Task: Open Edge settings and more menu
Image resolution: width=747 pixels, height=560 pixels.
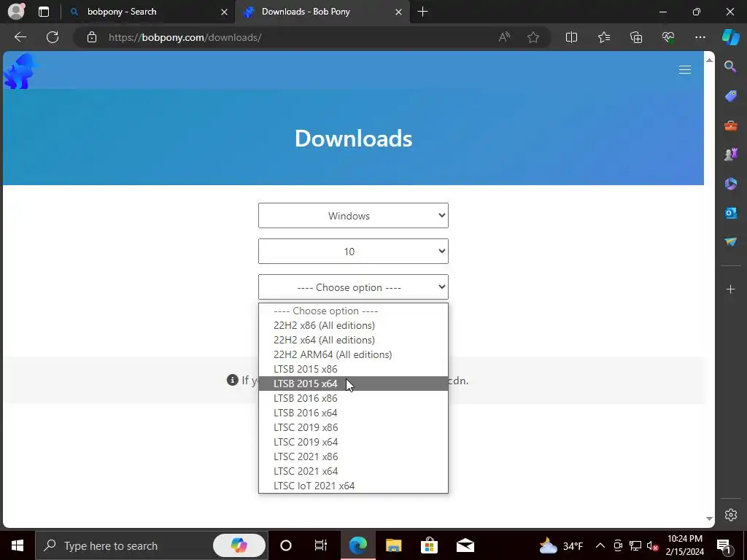Action: 700,37
